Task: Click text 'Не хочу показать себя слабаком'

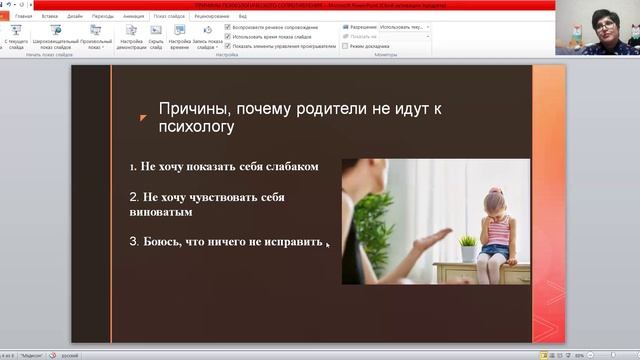Action: point(229,167)
